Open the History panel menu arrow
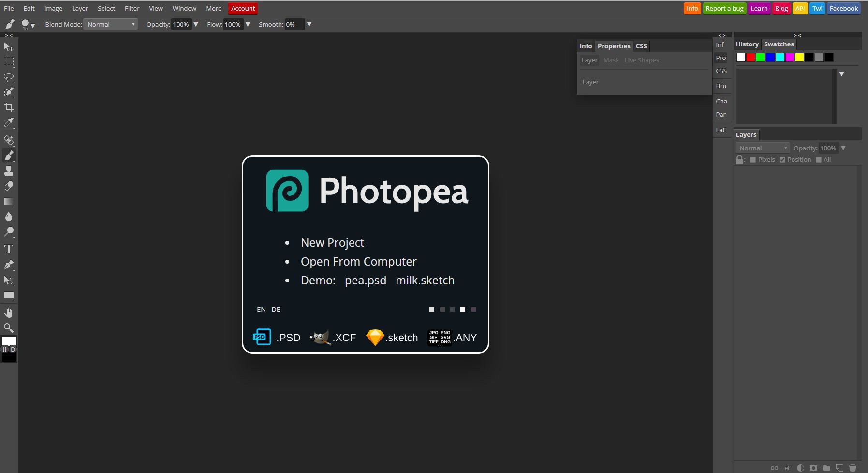 [x=842, y=74]
